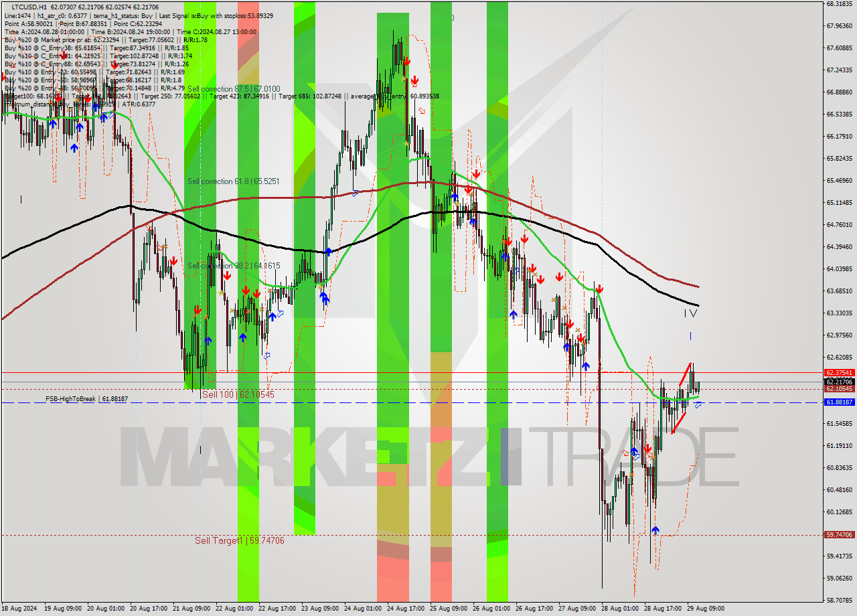The image size is (857, 616).
Task: Click the 'Sell Target1 | 59.74706' label
Action: point(240,540)
